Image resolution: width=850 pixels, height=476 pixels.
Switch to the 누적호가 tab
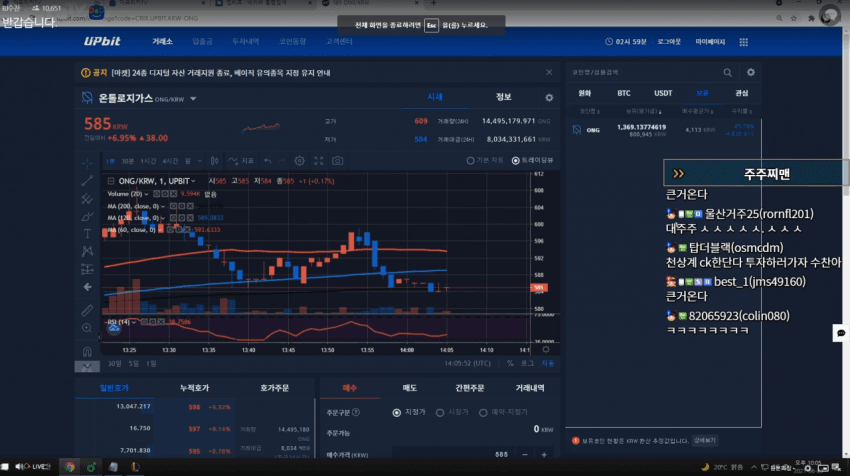(194, 388)
